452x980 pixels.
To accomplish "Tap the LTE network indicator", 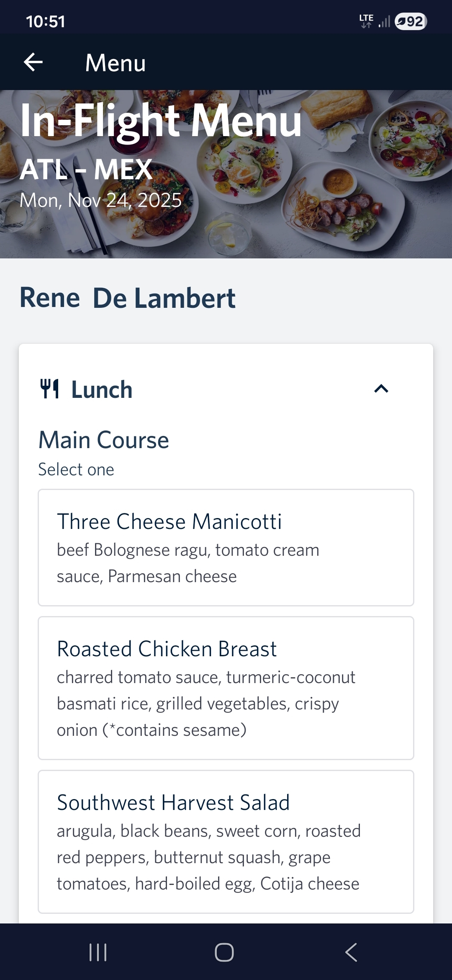I will [366, 21].
